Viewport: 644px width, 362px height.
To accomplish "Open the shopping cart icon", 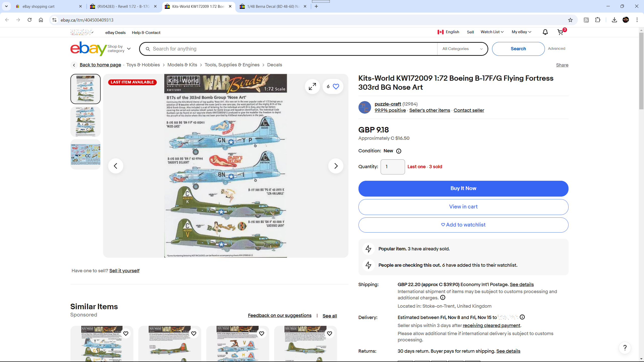I will point(560,32).
